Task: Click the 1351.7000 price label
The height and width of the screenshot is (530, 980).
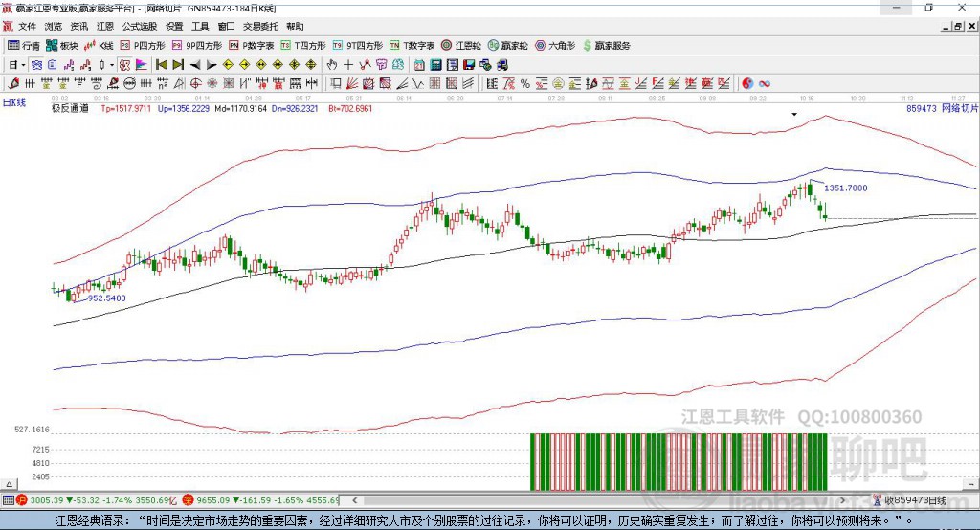Action: [x=846, y=188]
